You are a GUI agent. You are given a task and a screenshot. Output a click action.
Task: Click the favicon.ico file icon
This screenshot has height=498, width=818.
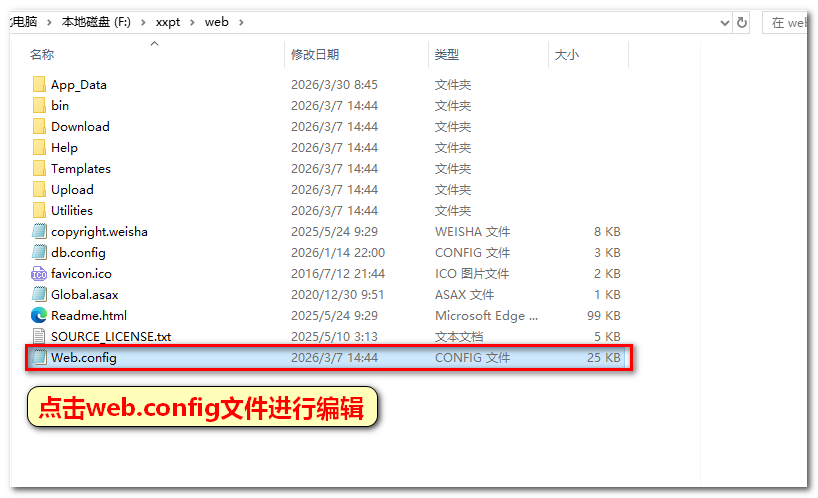39,274
